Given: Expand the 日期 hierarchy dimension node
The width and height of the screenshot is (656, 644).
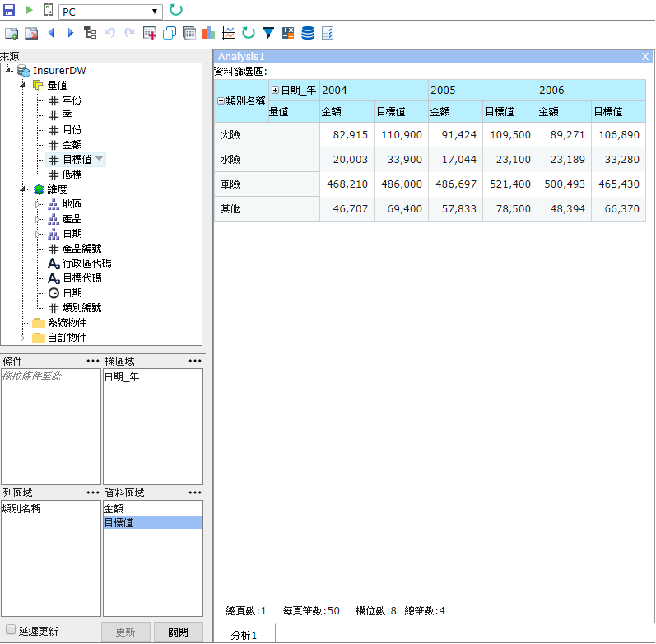Looking at the screenshot, I should pyautogui.click(x=38, y=234).
